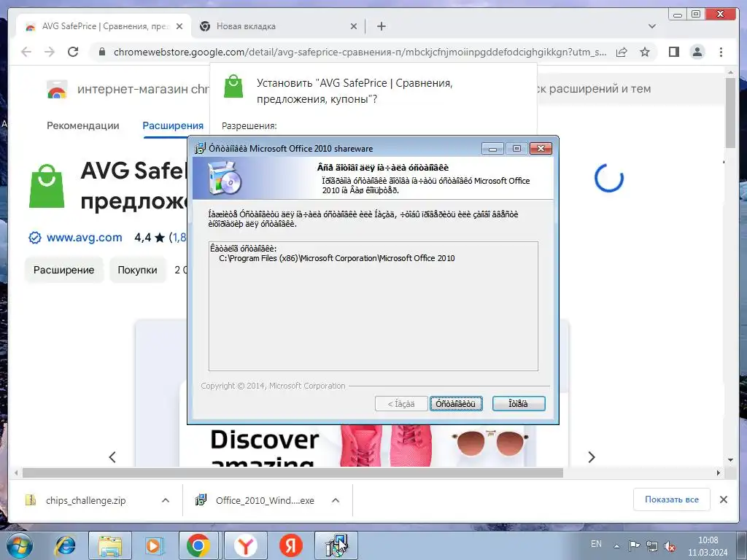The width and height of the screenshot is (747, 560).
Task: Open the Рекомендации tab
Action: click(x=83, y=125)
